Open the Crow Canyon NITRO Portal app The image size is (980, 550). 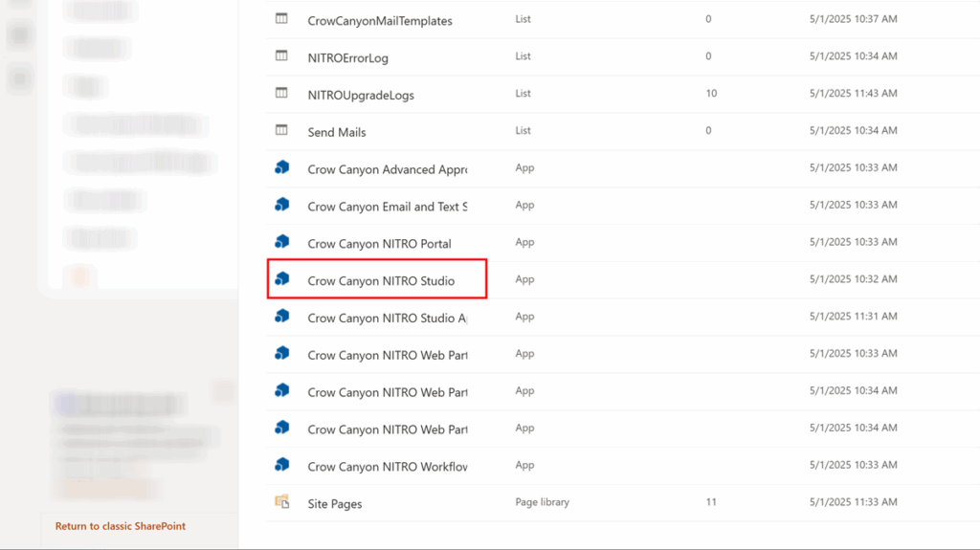(x=379, y=244)
